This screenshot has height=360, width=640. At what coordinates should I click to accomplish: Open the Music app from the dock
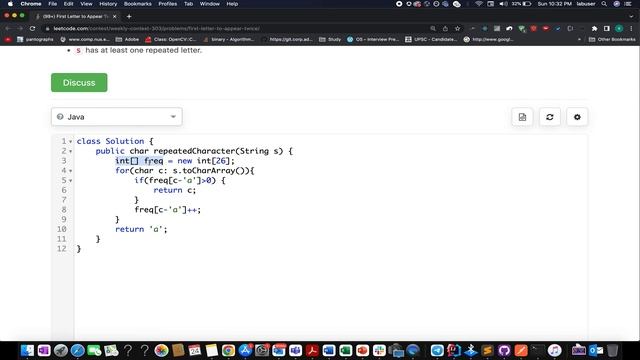tap(554, 350)
